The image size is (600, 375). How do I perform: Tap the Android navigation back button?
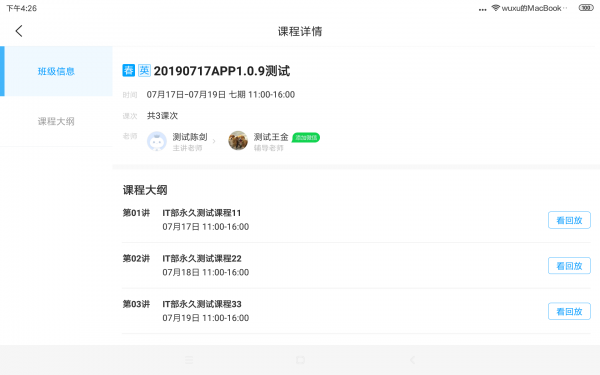point(412,360)
